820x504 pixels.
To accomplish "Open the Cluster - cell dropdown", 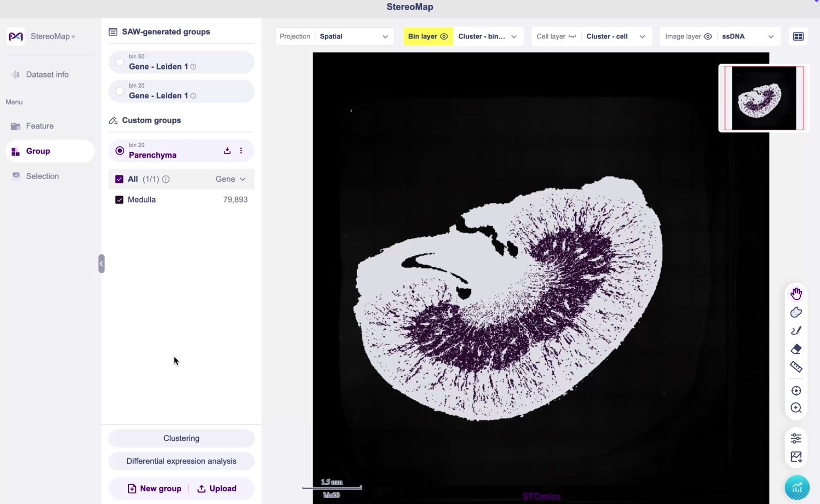I will pyautogui.click(x=616, y=36).
